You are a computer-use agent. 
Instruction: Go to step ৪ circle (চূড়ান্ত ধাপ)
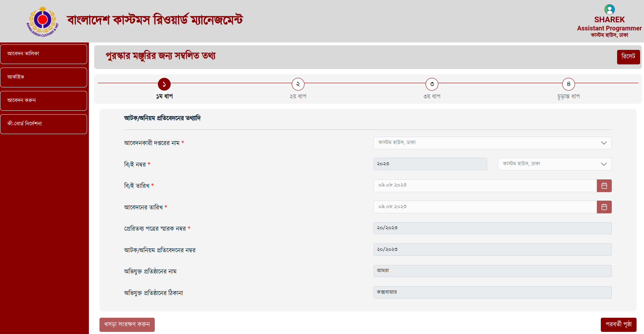[x=569, y=84]
